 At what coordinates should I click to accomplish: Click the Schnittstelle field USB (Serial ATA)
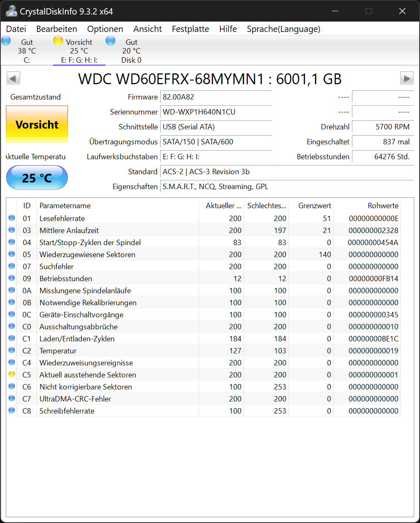(x=216, y=127)
